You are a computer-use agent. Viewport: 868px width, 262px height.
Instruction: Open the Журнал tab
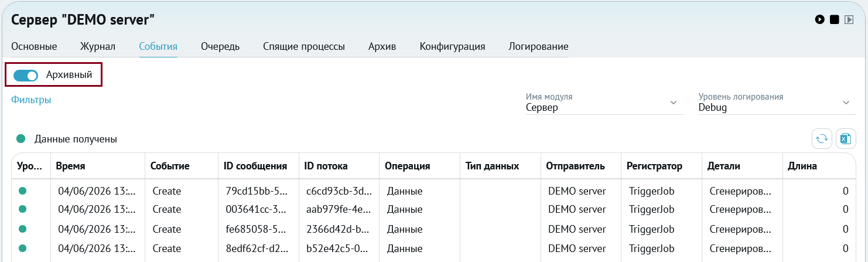point(98,46)
